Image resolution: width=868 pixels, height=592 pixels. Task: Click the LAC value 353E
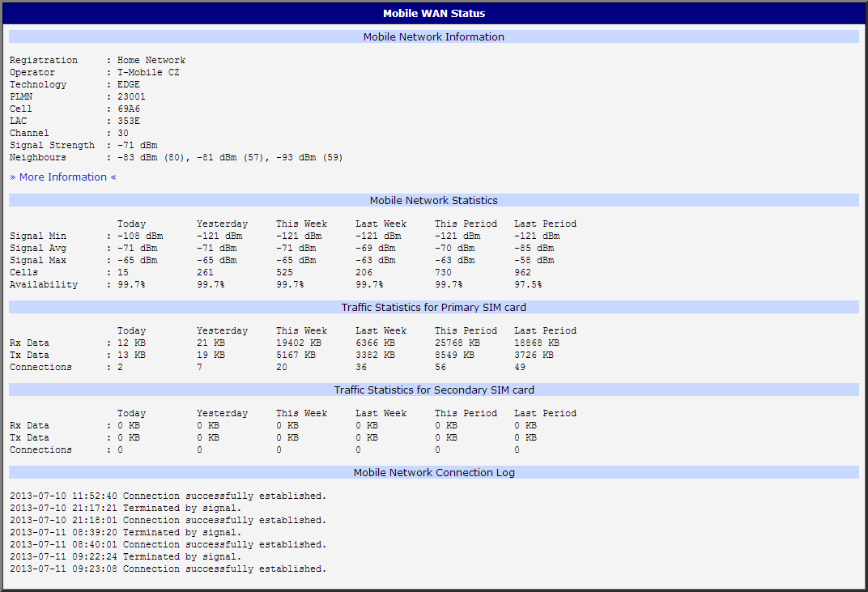click(x=129, y=121)
